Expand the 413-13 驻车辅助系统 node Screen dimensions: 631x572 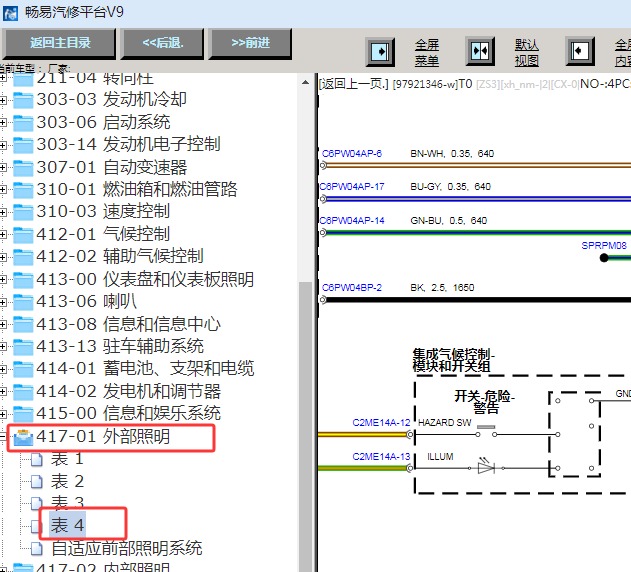[3, 346]
